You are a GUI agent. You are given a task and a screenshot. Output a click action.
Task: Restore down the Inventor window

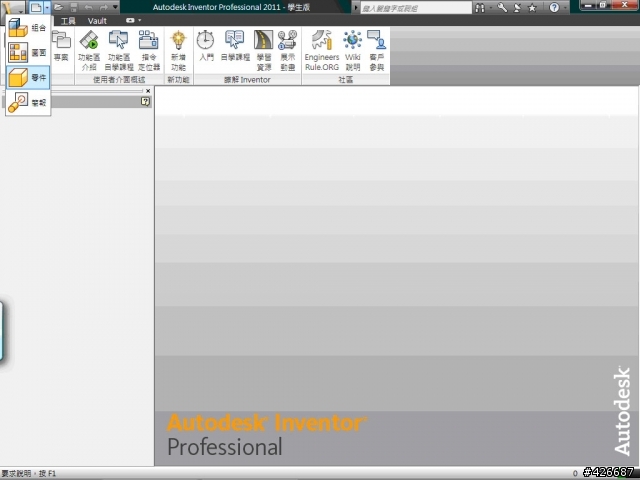(603, 5)
